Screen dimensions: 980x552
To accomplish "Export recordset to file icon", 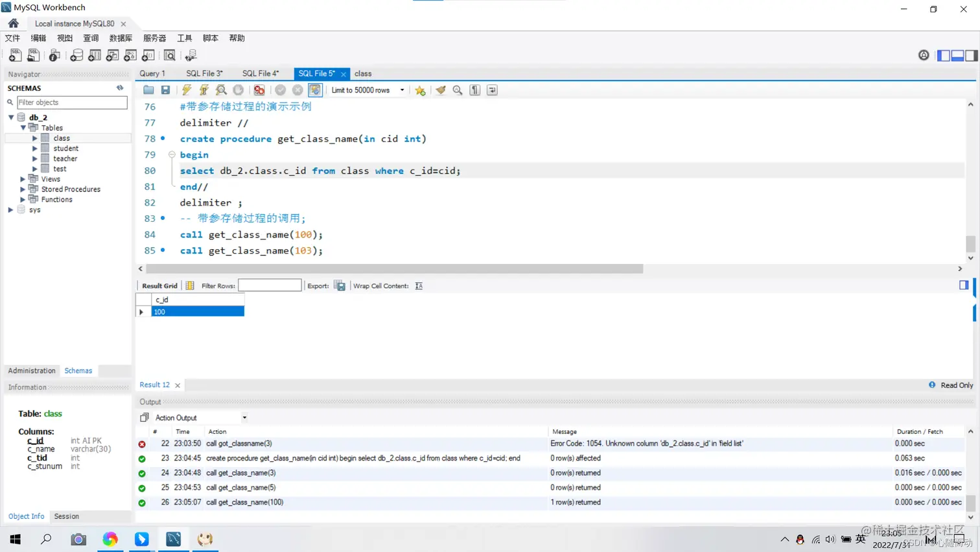I will point(340,285).
